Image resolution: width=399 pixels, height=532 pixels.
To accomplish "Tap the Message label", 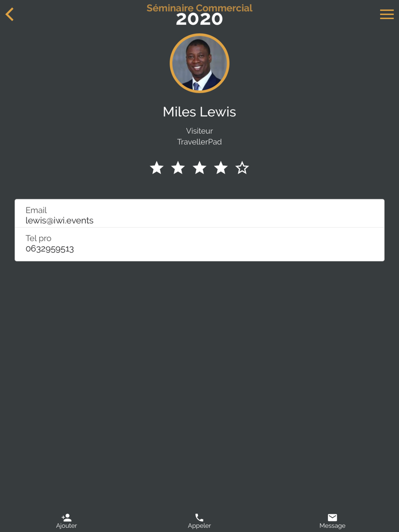I will pyautogui.click(x=332, y=526).
